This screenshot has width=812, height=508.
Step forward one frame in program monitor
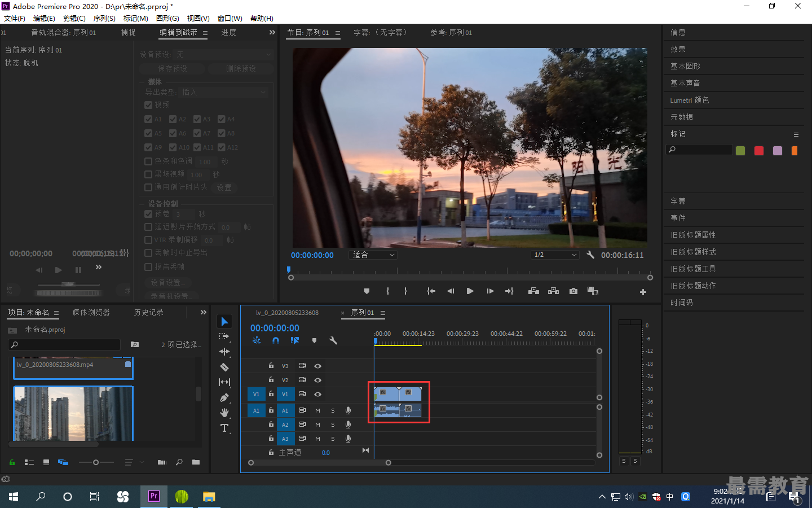tap(490, 291)
